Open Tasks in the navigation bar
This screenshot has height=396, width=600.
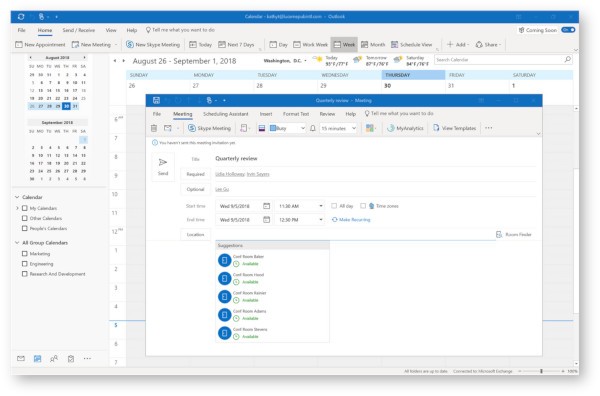coord(71,359)
